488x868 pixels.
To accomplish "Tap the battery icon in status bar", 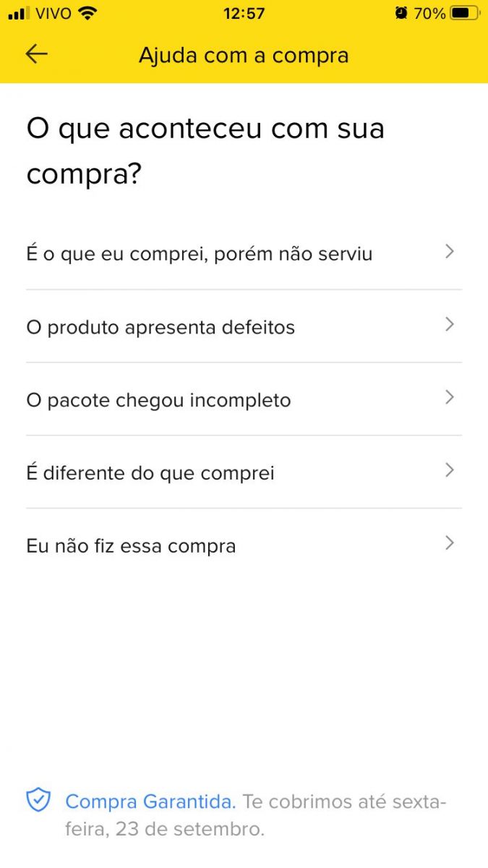I will click(463, 13).
